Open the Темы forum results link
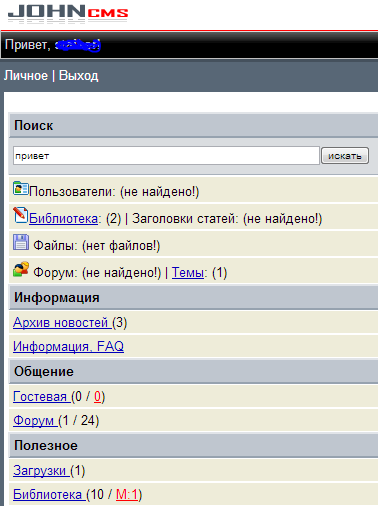Viewport: 378px width, 506px height. point(188,273)
